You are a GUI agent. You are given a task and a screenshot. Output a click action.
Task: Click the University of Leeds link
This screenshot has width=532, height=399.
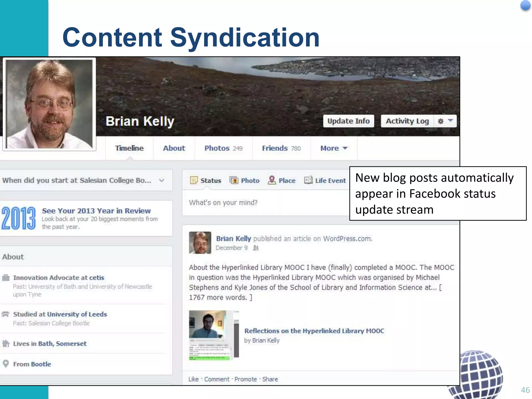point(77,314)
